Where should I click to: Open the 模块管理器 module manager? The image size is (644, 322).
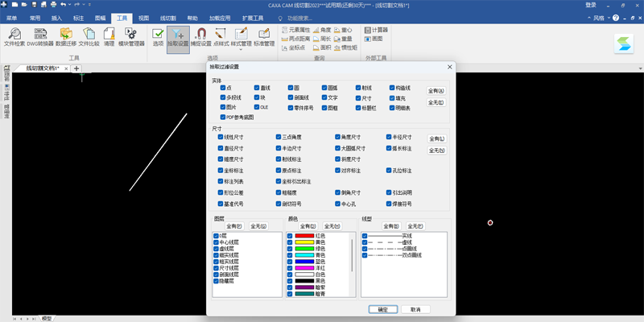click(x=131, y=37)
